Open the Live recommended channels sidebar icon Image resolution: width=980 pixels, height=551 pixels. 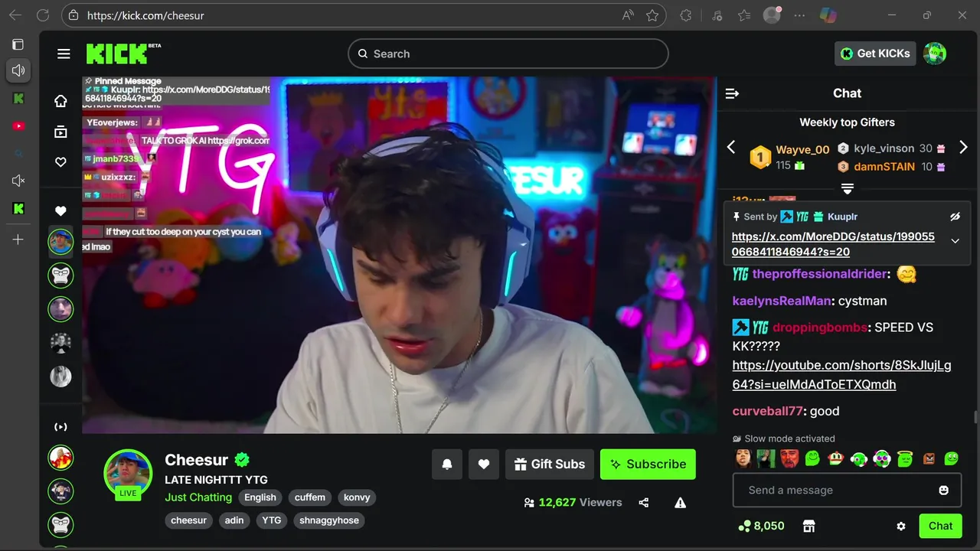(60, 427)
